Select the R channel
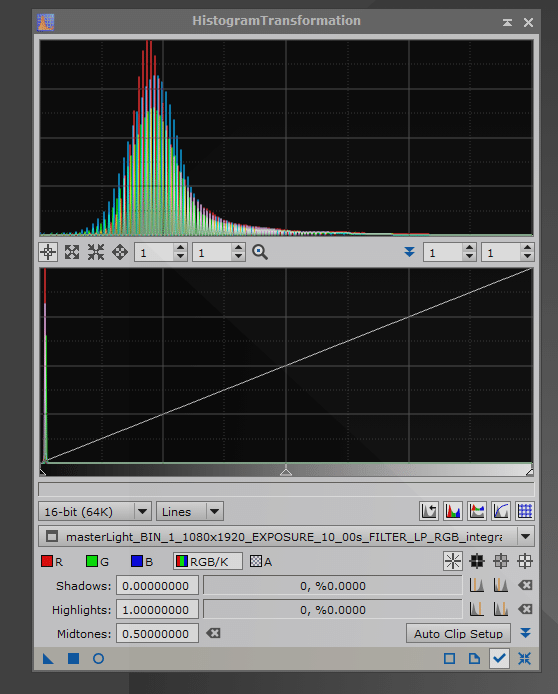Image resolution: width=558 pixels, height=694 pixels. click(52, 562)
